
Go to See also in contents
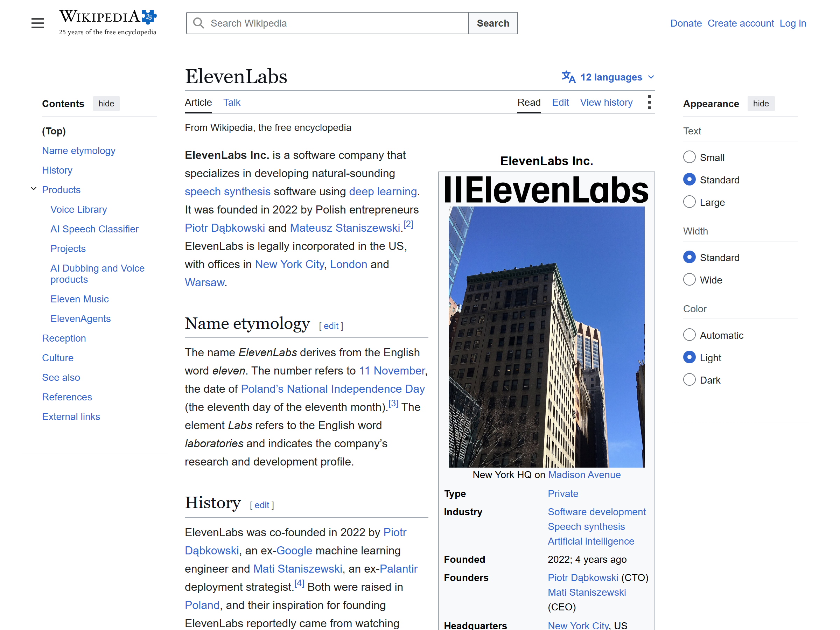coord(61,377)
